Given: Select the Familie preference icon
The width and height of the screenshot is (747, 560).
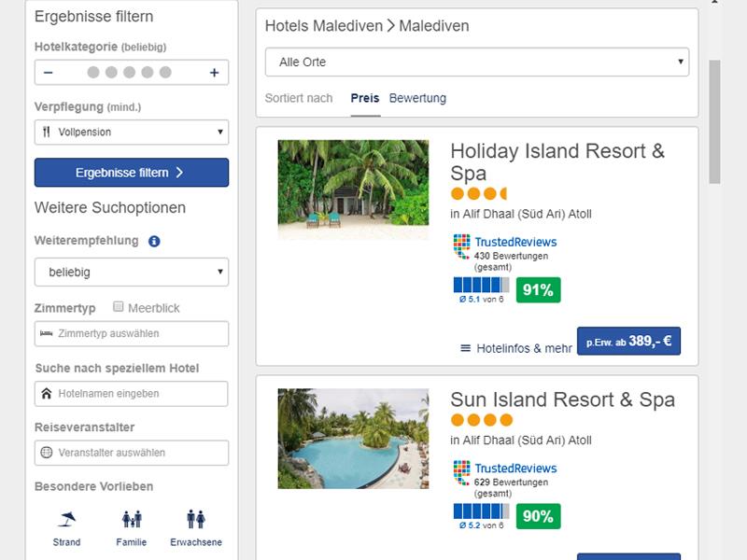Looking at the screenshot, I should (x=132, y=519).
